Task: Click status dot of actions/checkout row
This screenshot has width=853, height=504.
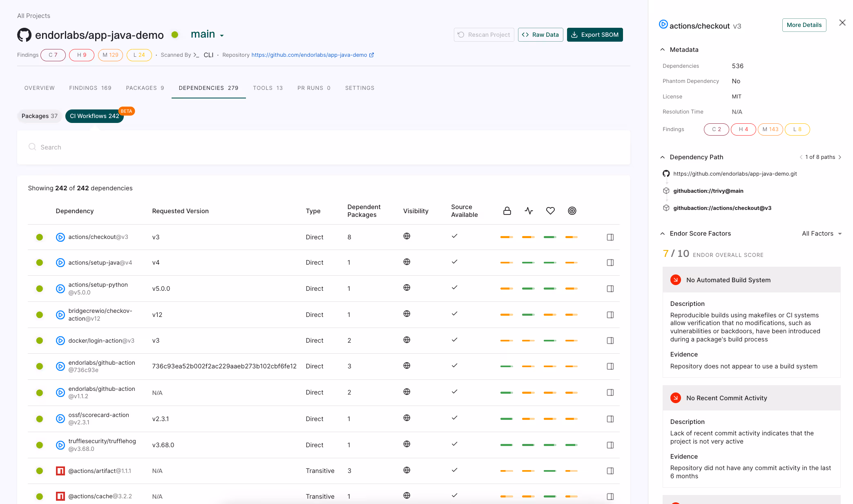Action: [40, 237]
